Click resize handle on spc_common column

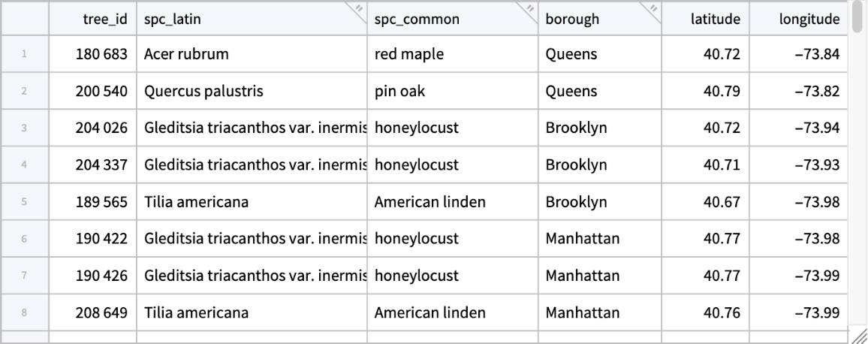pos(530,9)
